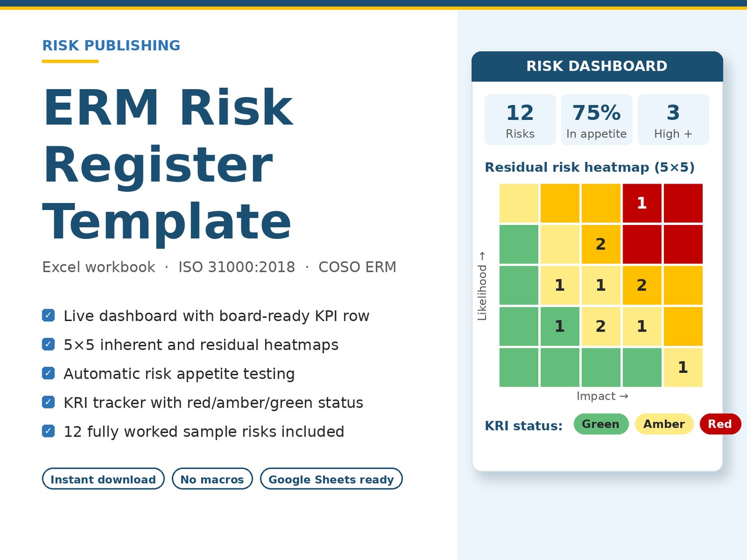
Task: Select the Excel workbook subtitle text
Action: click(99, 267)
